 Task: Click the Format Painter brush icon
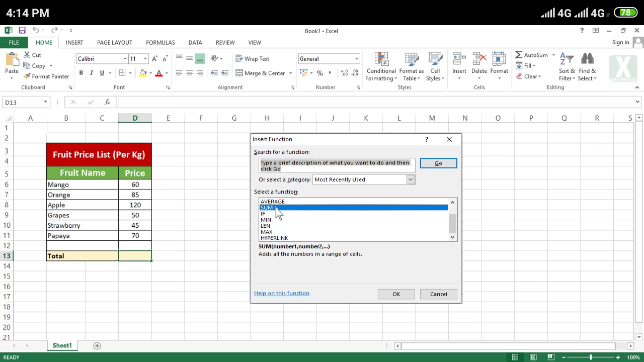point(27,76)
